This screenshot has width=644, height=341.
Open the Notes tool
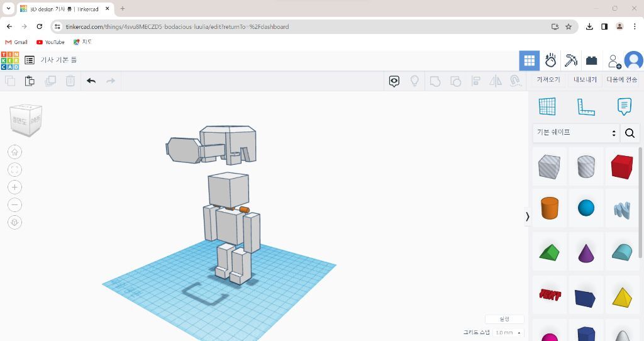(x=624, y=106)
